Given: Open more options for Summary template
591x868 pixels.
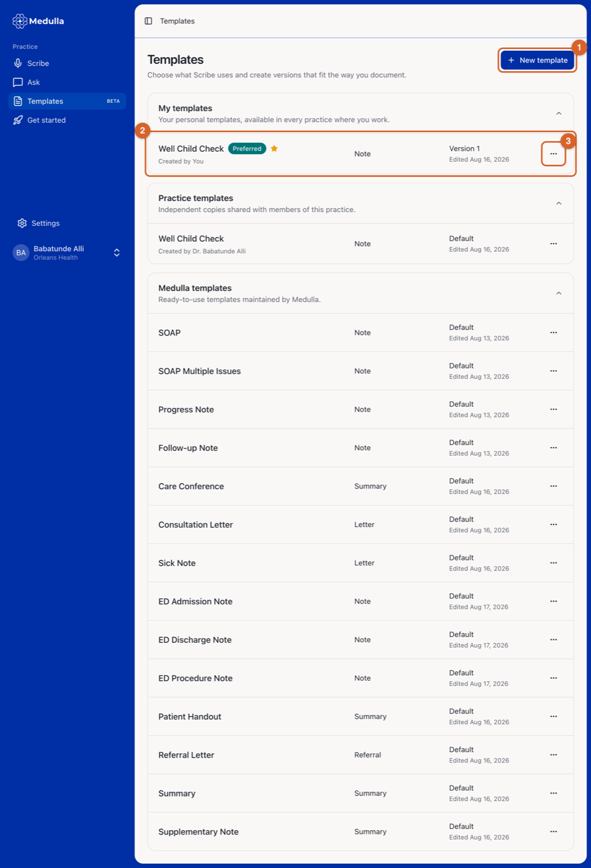Looking at the screenshot, I should 553,794.
